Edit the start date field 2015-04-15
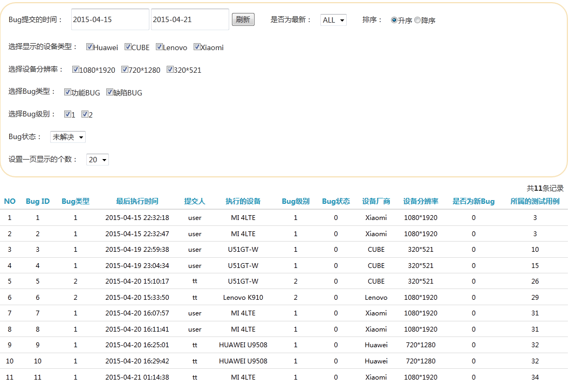 (110, 19)
